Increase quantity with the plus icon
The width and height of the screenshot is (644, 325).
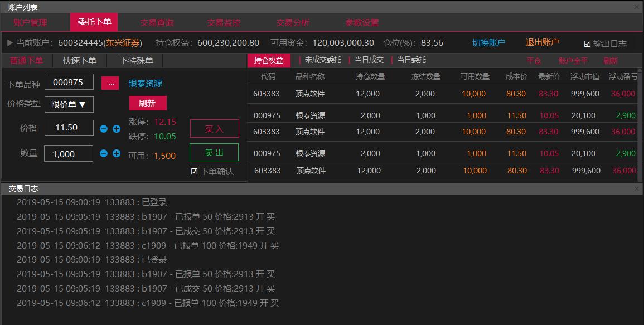pyautogui.click(x=117, y=153)
